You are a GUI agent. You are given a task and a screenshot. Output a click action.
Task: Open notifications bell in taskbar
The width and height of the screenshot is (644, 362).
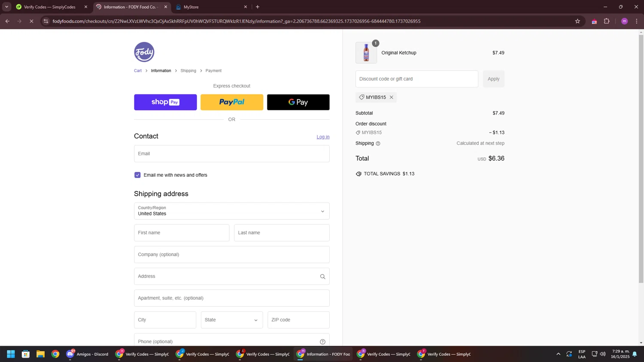click(x=635, y=354)
